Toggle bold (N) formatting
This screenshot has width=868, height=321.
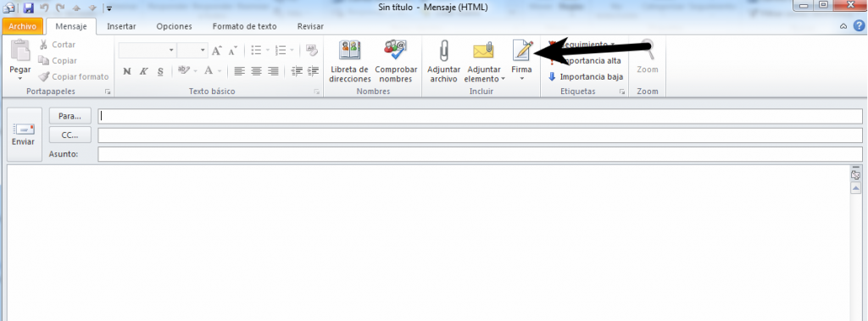click(127, 71)
